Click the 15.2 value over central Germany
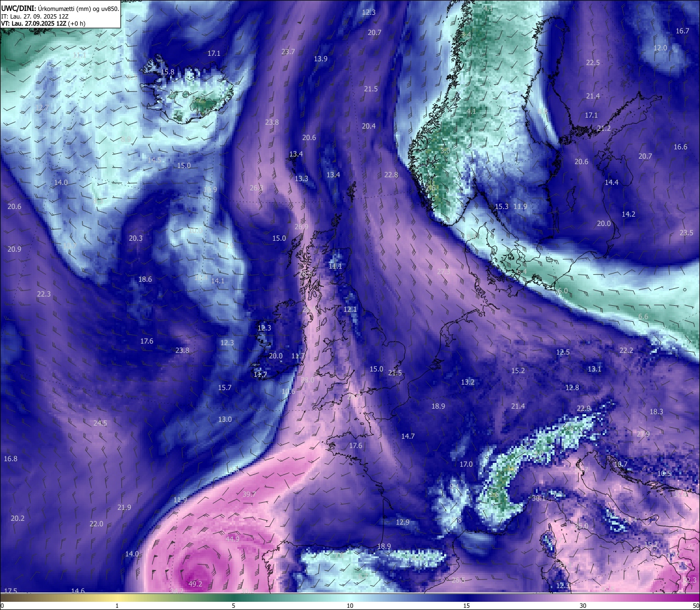 coord(518,371)
